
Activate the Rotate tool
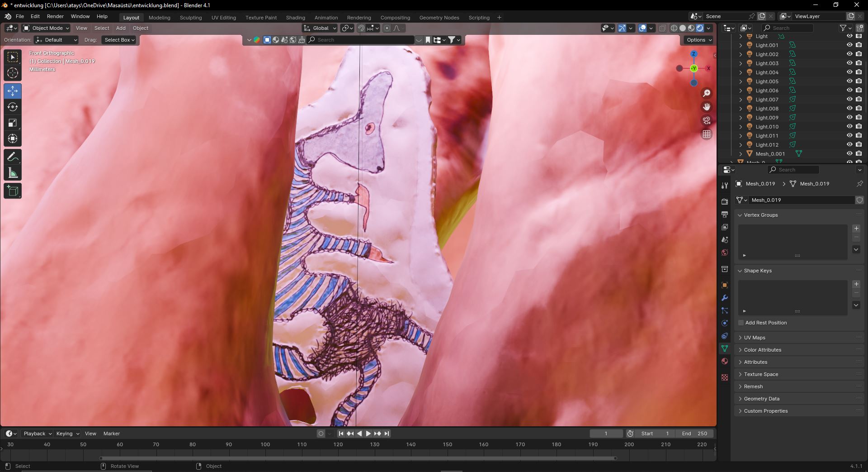[x=13, y=107]
